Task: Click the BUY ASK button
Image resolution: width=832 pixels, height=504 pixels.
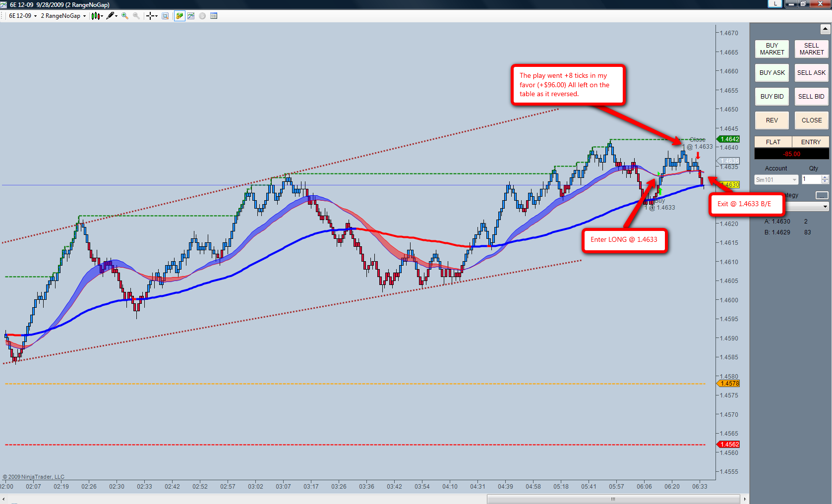Action: pyautogui.click(x=772, y=73)
